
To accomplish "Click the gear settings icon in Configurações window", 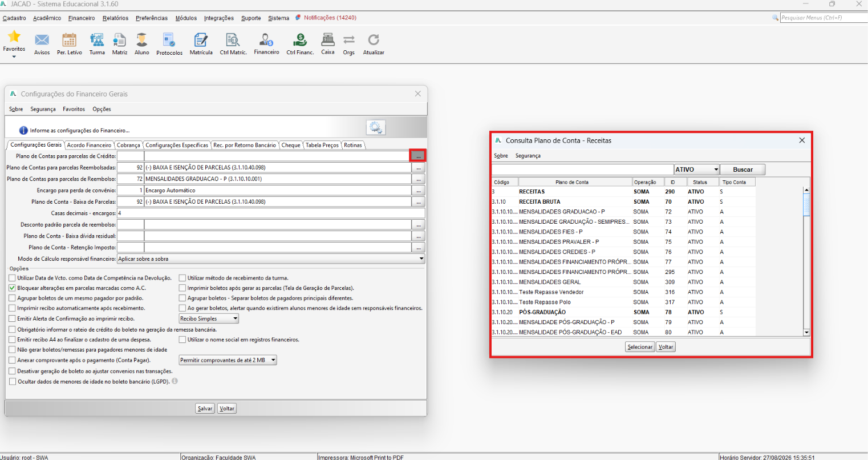I will 376,127.
